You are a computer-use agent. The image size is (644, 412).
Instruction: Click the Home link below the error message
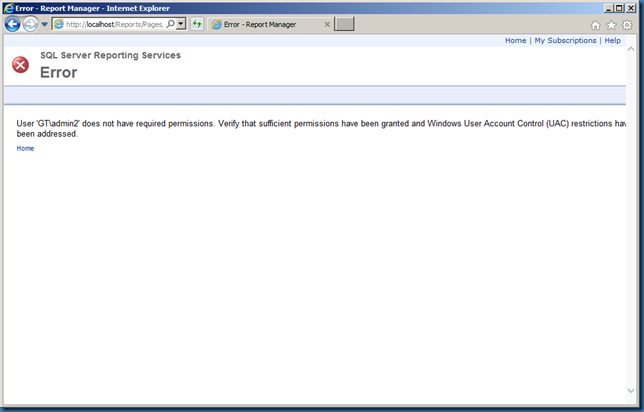click(x=25, y=148)
